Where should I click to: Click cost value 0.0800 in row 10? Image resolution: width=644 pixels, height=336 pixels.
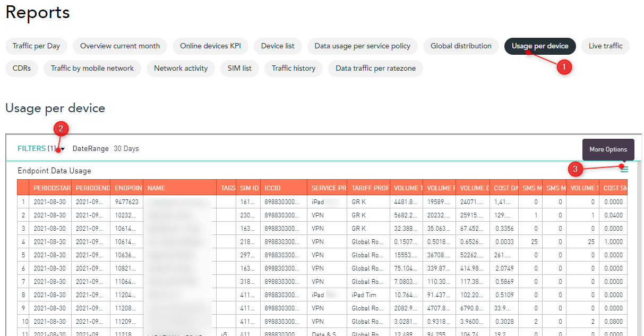click(x=614, y=322)
